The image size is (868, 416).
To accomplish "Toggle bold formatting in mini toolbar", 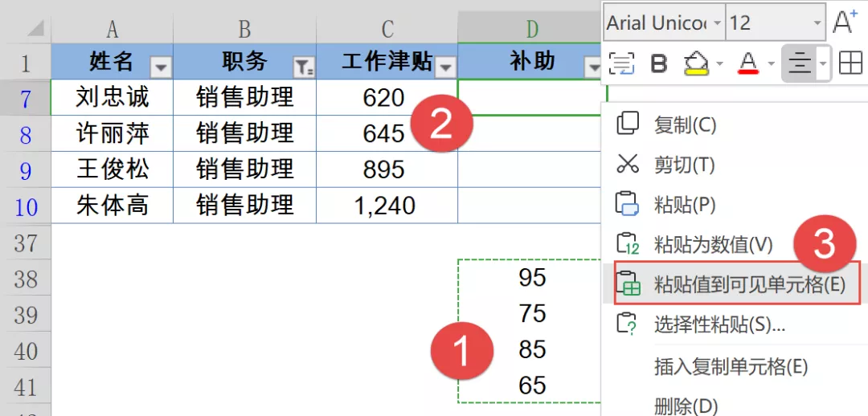I will coord(658,64).
